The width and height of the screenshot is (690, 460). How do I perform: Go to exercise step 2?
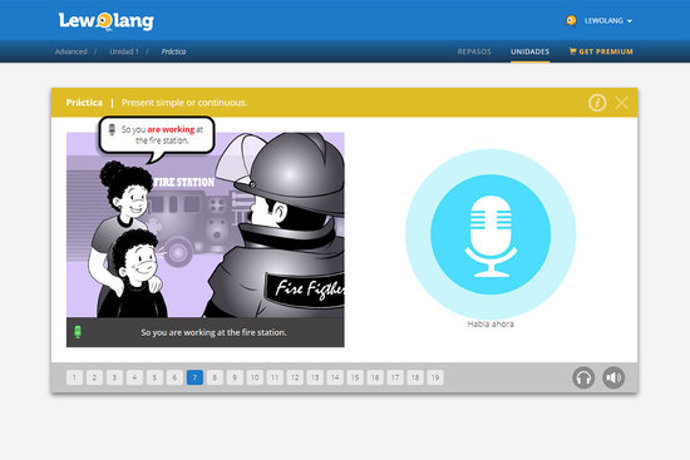pos(95,377)
